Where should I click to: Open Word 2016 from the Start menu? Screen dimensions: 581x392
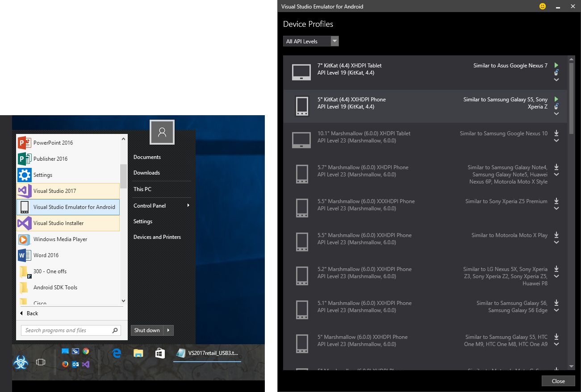68,255
